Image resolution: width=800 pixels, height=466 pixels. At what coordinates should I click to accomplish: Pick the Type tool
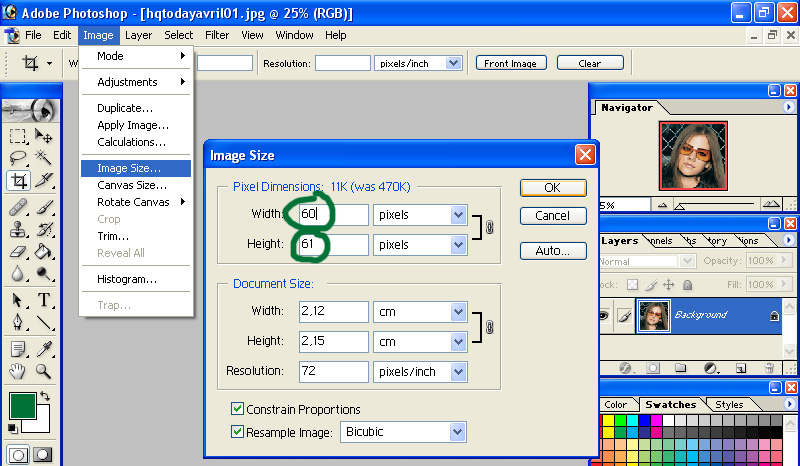(x=44, y=301)
